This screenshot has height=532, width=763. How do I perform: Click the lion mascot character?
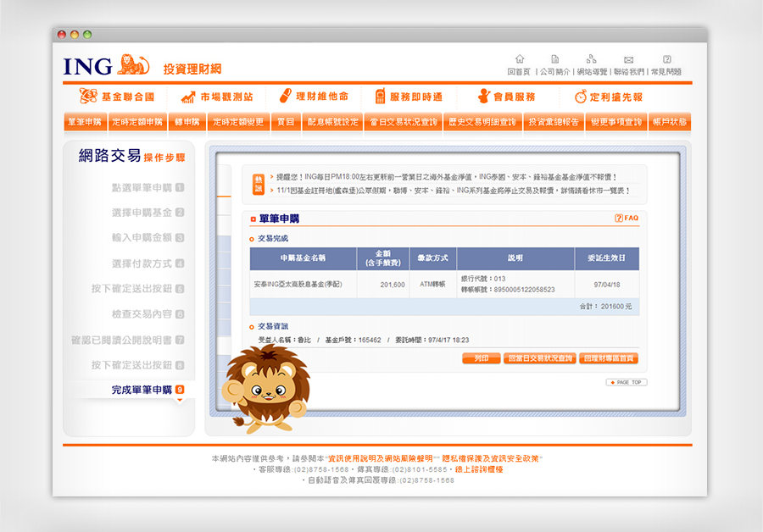(266, 389)
